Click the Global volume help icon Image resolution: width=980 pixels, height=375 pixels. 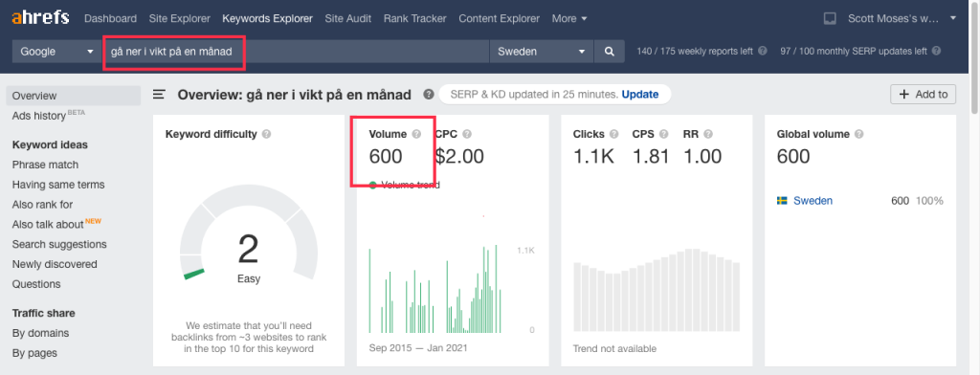(858, 134)
